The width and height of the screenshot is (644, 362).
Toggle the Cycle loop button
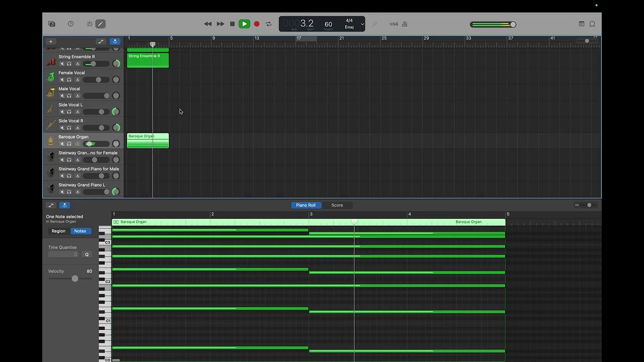tap(269, 24)
